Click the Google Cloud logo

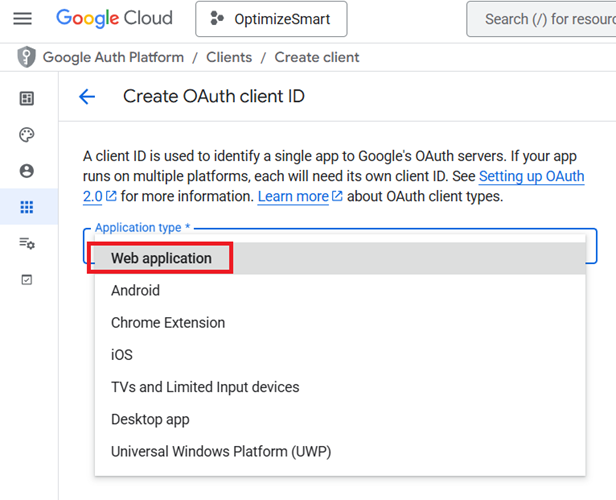(x=114, y=18)
